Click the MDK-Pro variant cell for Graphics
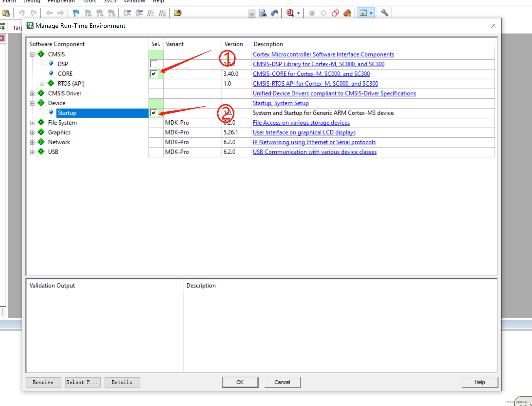 click(x=192, y=132)
